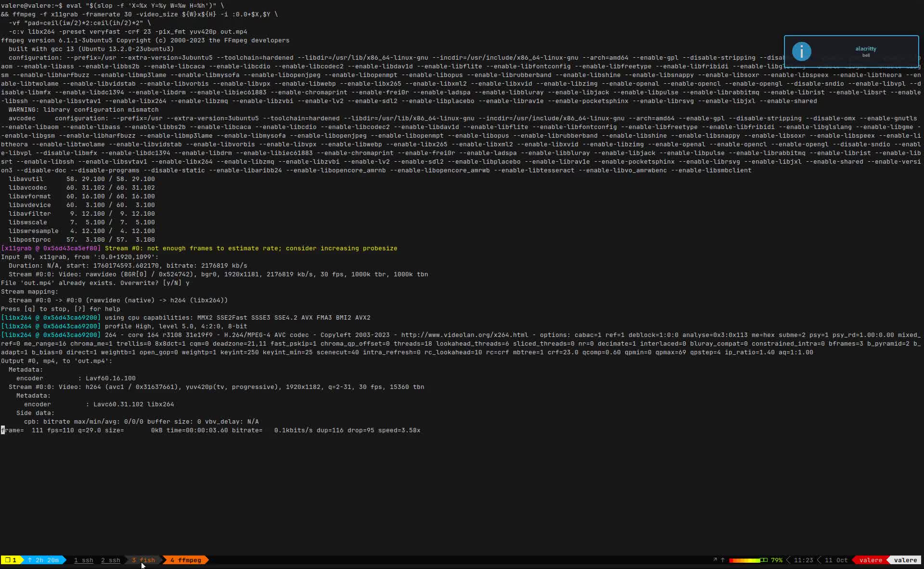The width and height of the screenshot is (924, 569).
Task: Click the 79% battery percentage
Action: [x=776, y=560]
